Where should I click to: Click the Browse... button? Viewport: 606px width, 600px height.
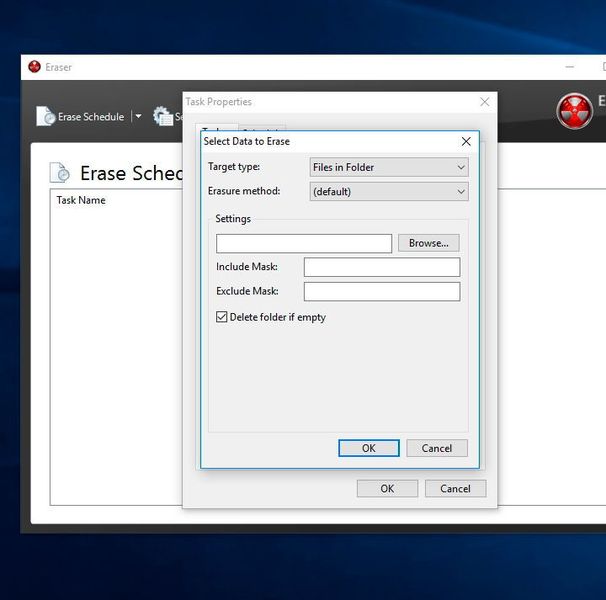[429, 243]
